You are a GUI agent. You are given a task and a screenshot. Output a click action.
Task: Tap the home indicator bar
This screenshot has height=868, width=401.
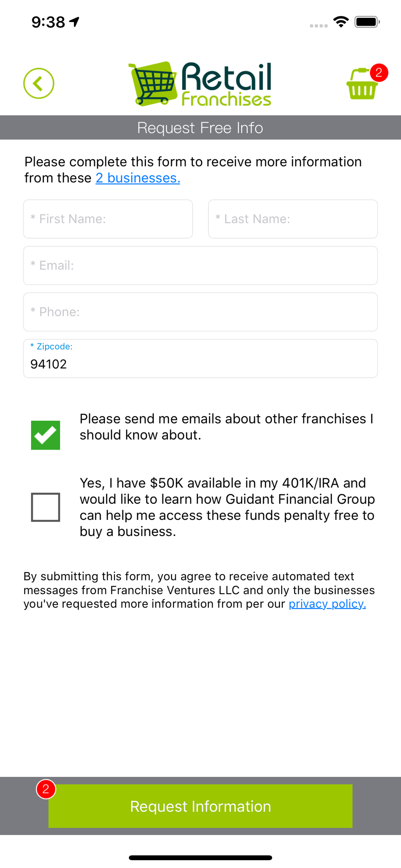click(x=200, y=858)
